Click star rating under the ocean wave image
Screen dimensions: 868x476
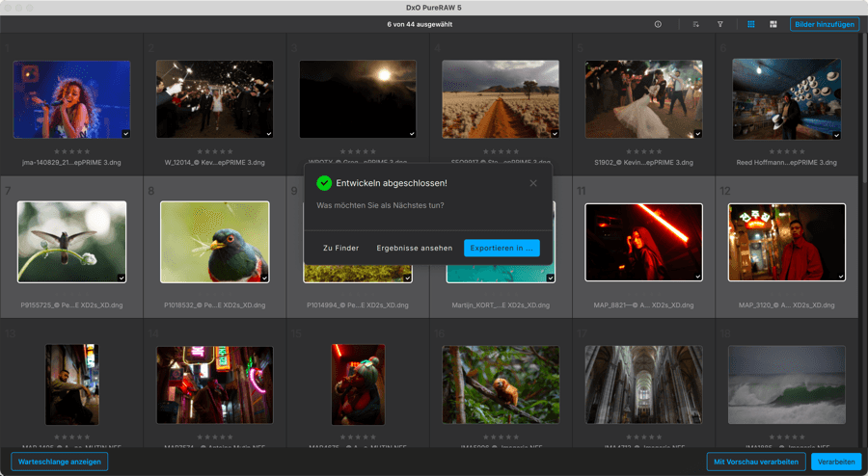click(x=787, y=437)
